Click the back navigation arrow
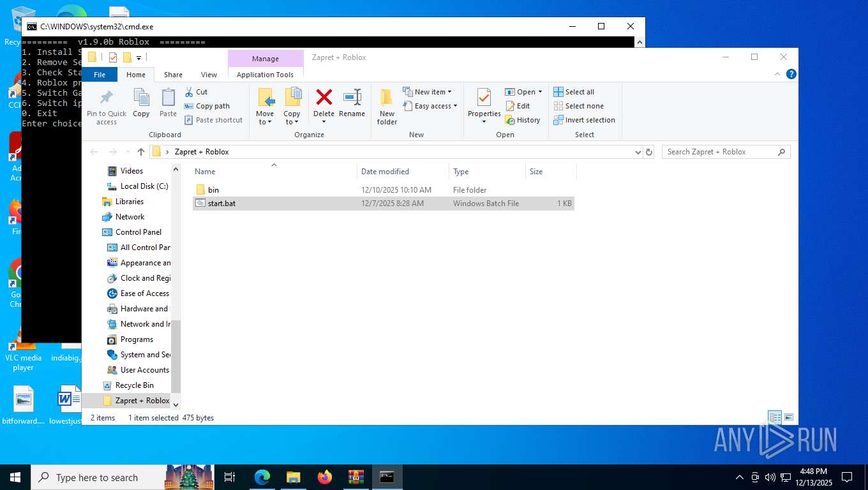This screenshot has height=490, width=868. pos(94,152)
